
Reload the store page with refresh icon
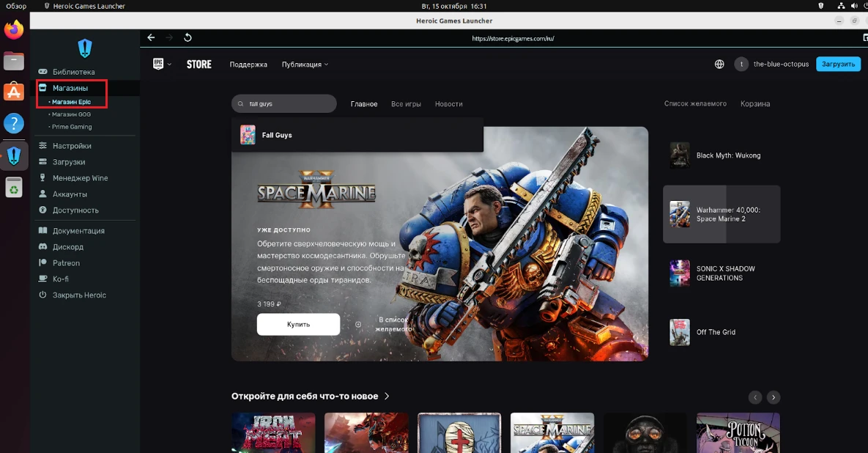coord(188,37)
